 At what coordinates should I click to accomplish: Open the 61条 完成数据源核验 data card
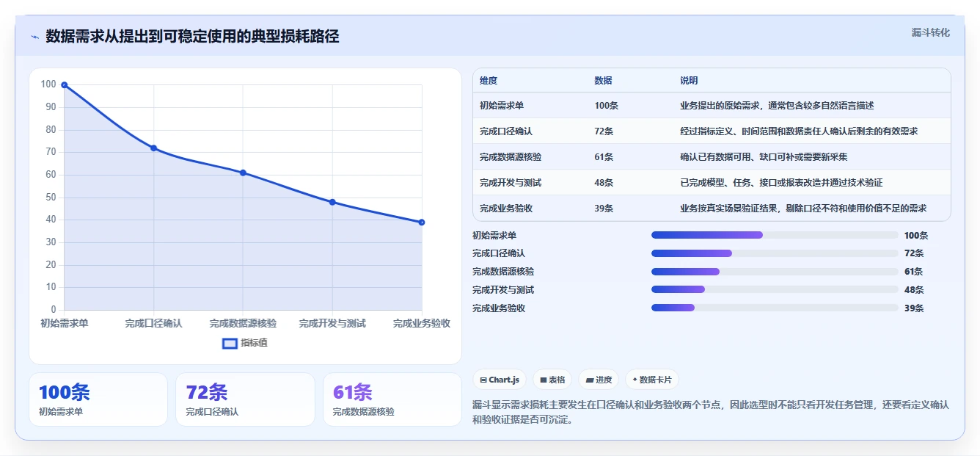pyautogui.click(x=392, y=399)
